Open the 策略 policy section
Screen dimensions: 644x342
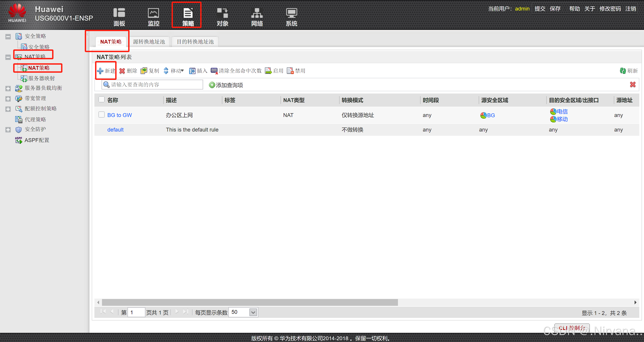188,17
